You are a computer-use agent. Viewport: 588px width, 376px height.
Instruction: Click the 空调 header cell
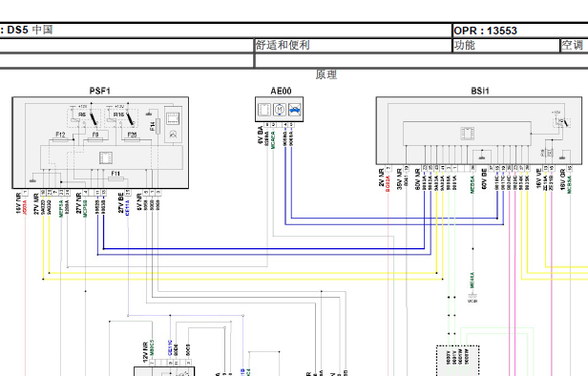point(574,46)
